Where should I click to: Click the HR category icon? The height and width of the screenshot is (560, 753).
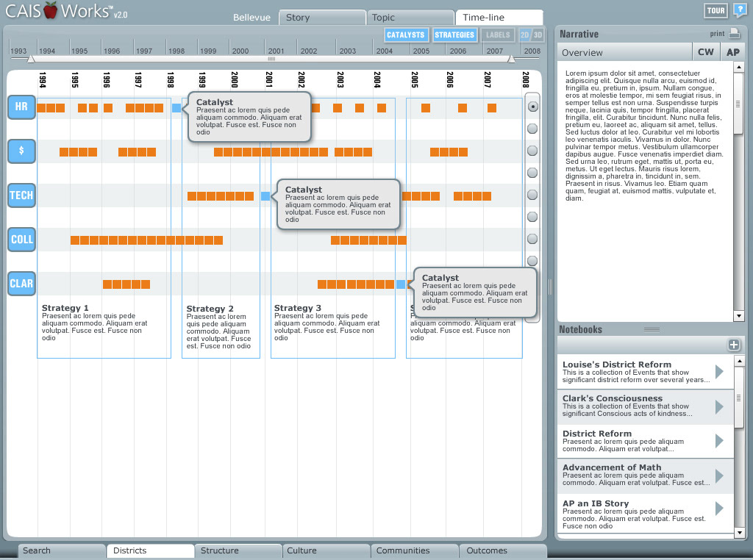[21, 107]
